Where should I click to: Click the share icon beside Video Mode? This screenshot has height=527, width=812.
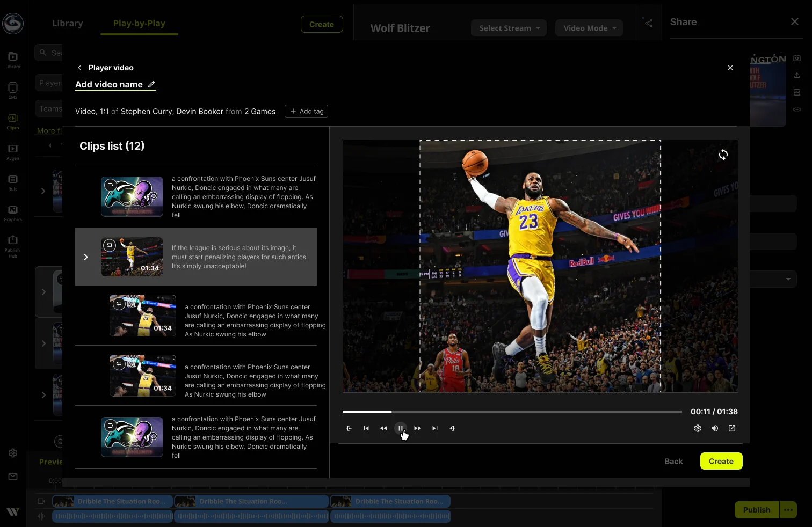[649, 24]
